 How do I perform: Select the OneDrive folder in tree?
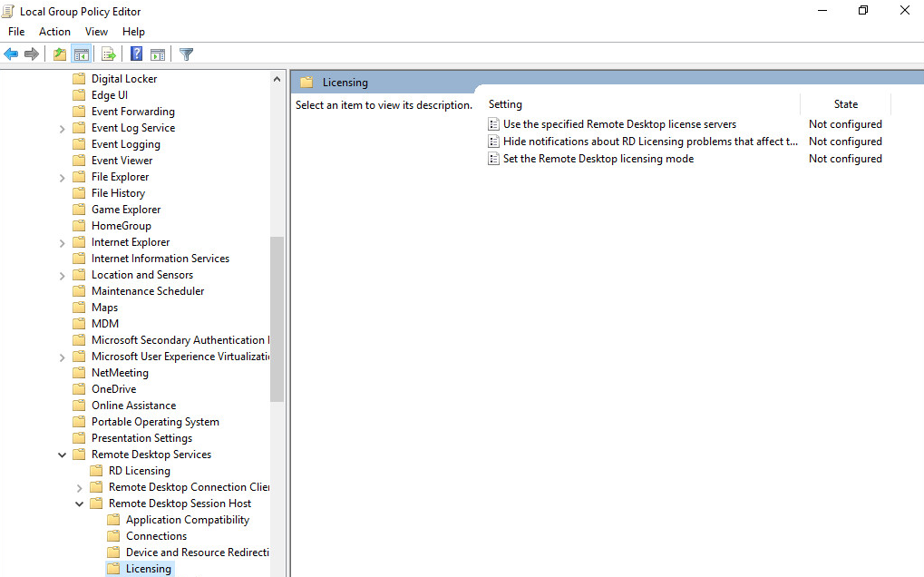tap(113, 389)
